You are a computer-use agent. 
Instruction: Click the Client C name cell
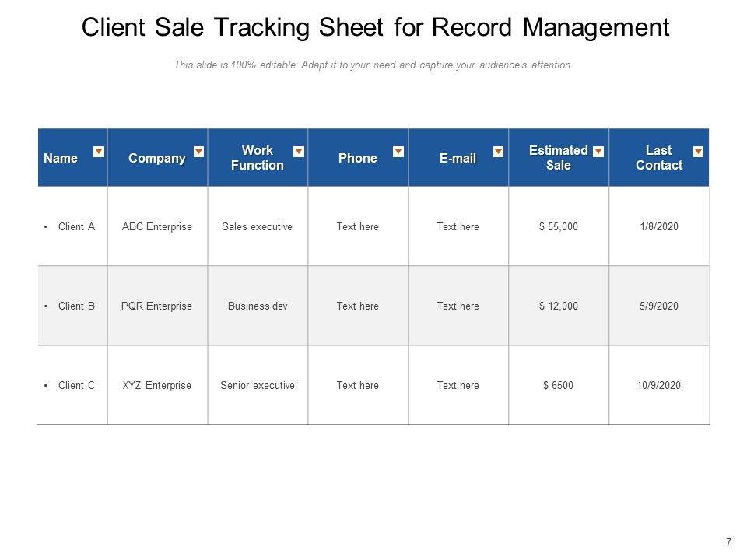72,385
